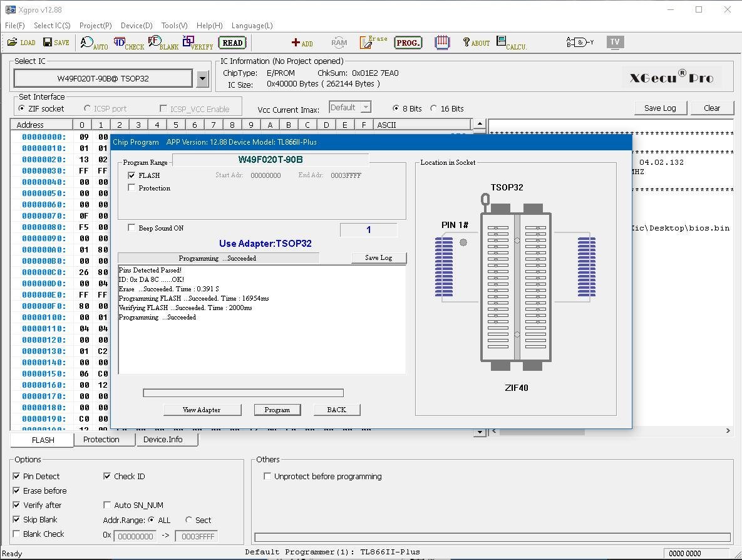Click the hex view scroll down arrow
Viewport: 742px width, 560px height.
point(480,431)
